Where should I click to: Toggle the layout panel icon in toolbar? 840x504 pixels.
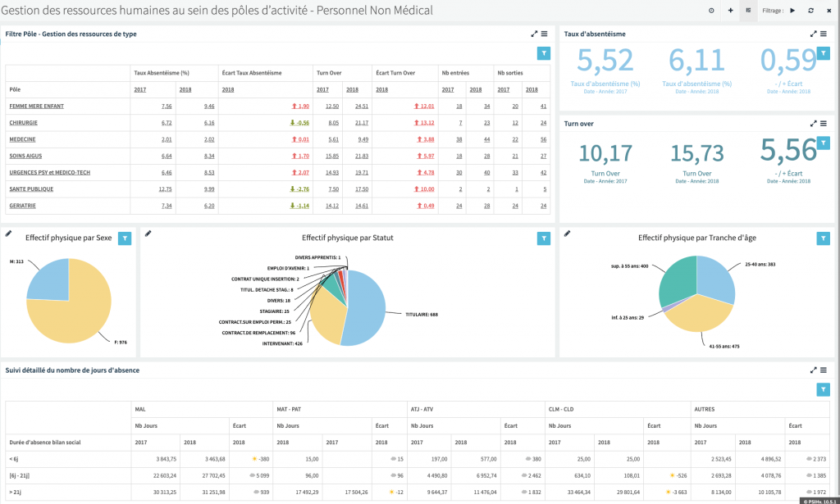coord(749,11)
